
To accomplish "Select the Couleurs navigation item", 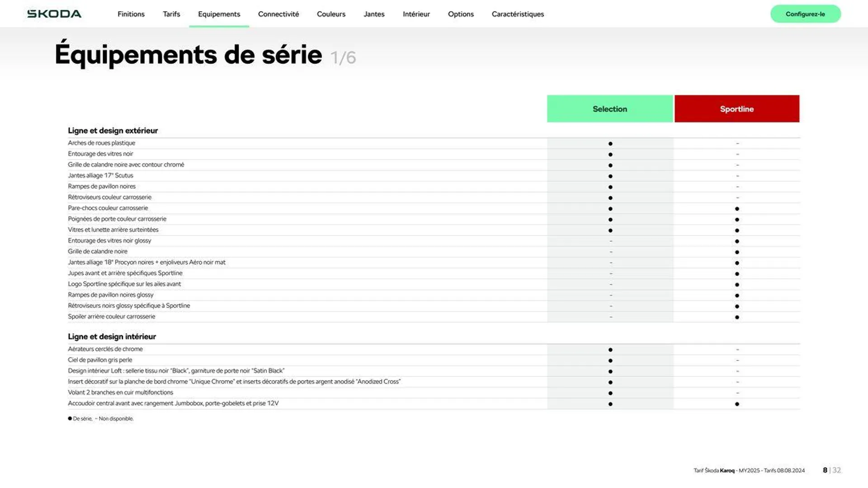I will point(330,14).
